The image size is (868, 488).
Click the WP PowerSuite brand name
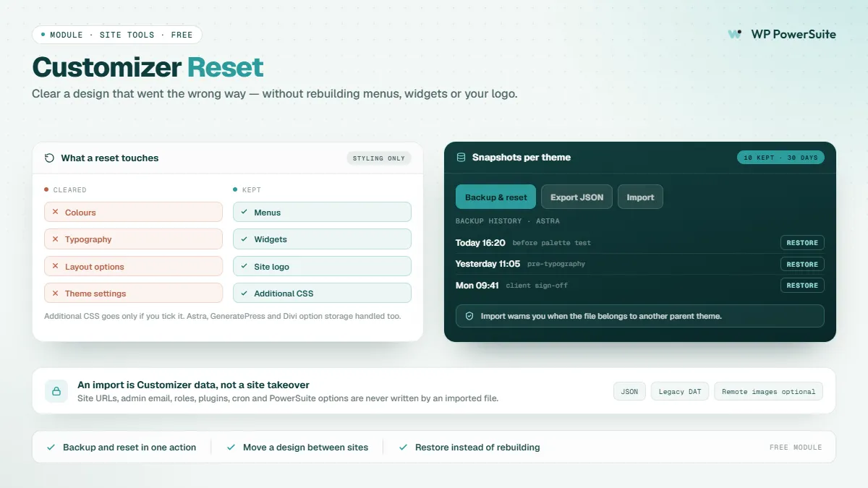[x=793, y=34]
